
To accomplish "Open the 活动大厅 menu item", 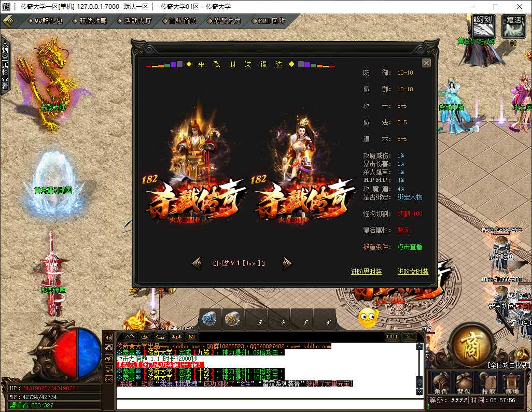I will 135,21.
